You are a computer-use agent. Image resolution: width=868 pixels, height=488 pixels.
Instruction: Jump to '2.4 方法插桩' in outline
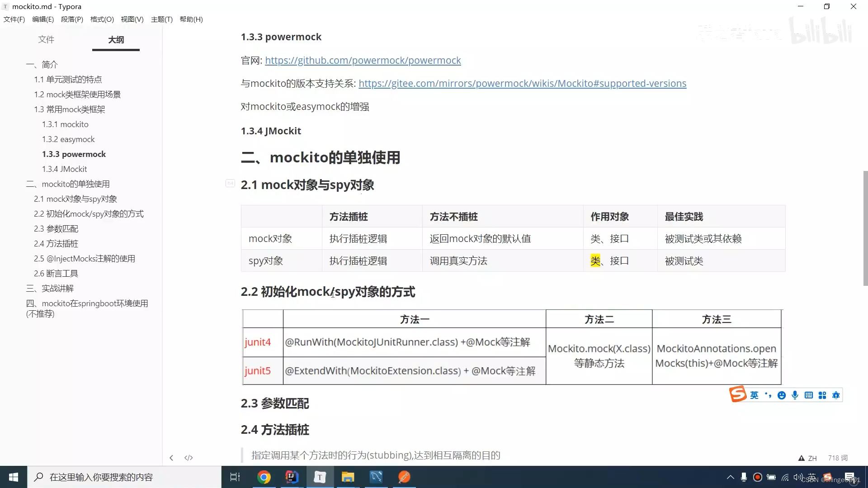(x=56, y=243)
